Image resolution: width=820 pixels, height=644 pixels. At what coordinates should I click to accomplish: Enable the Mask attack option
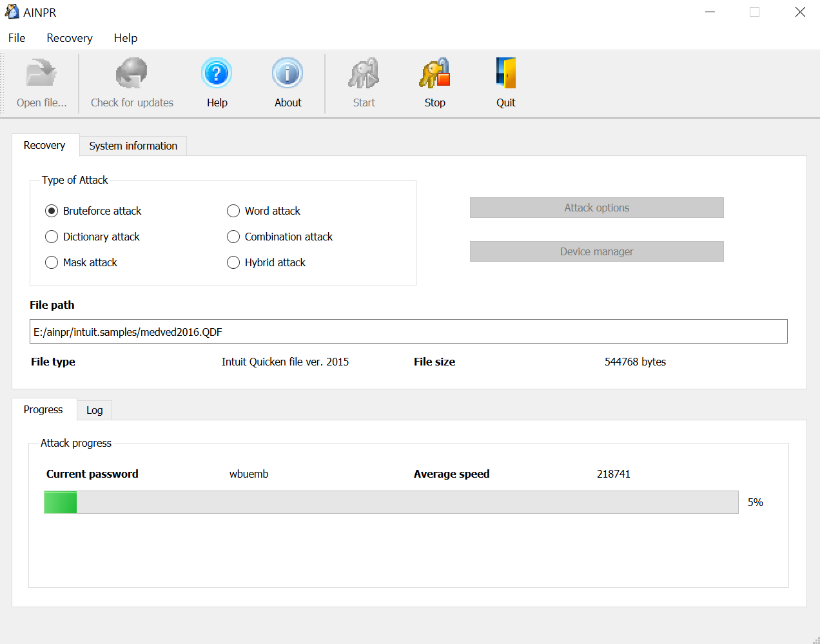(x=52, y=262)
